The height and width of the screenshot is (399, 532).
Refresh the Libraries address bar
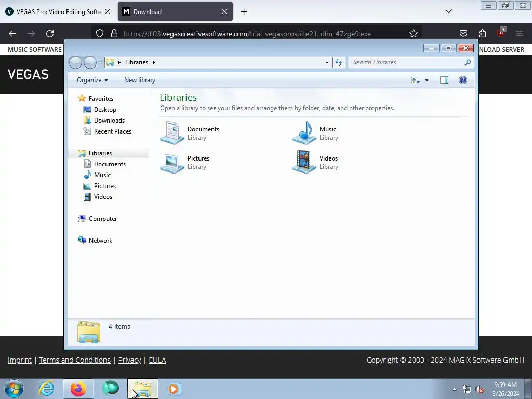pos(339,62)
